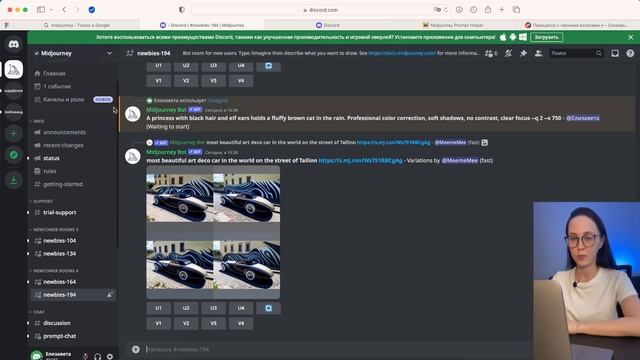
Task: Dismiss the green download banner
Action: [x=631, y=37]
